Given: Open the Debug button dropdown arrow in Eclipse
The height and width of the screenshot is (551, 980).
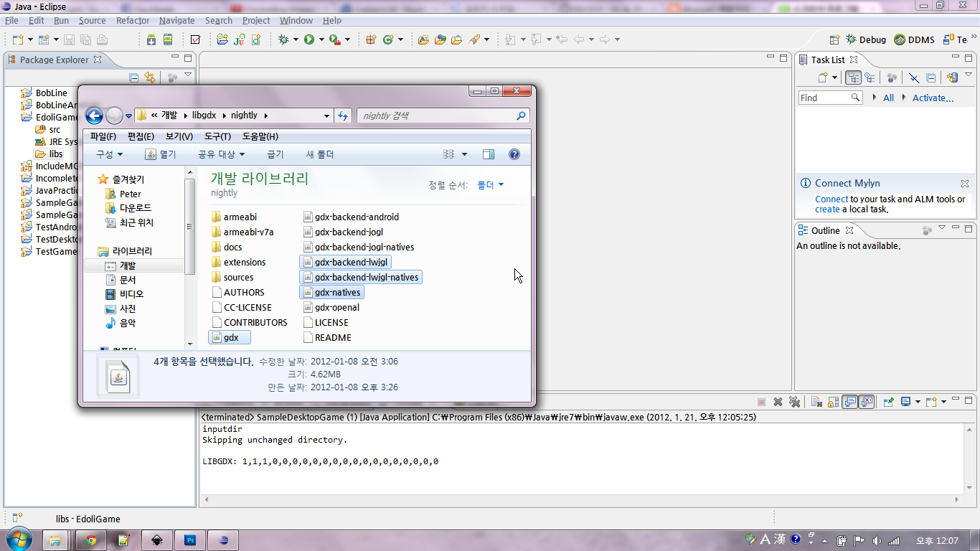Looking at the screenshot, I should 296,39.
